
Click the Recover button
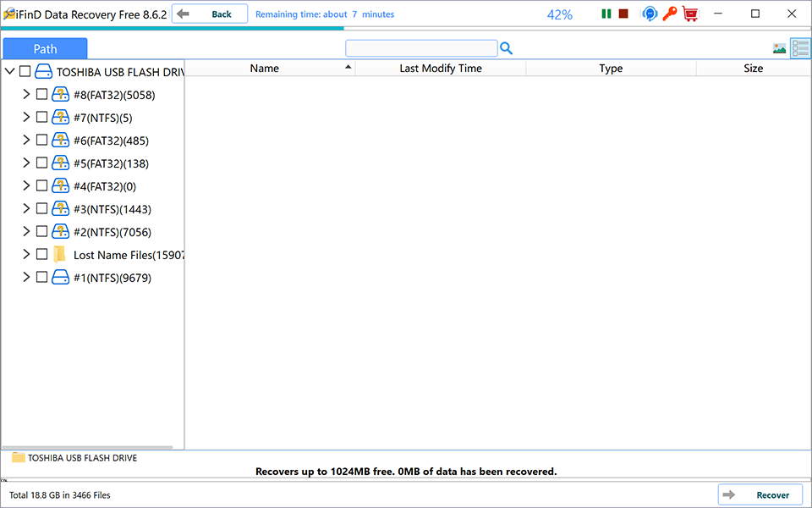[760, 494]
